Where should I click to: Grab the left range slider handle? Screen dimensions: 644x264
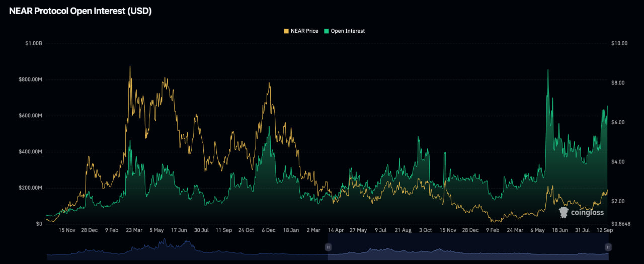click(x=328, y=247)
